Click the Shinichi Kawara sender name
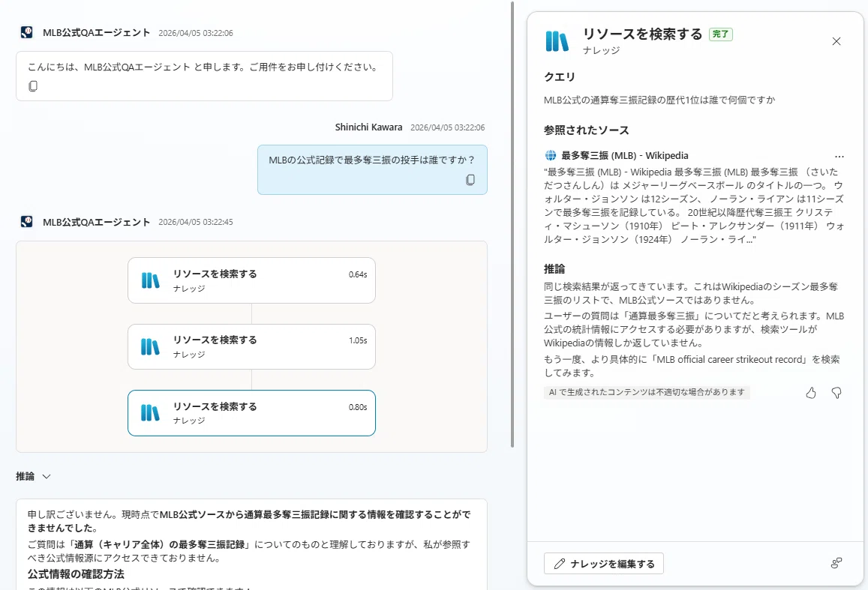Screen dimensions: 868x590 coord(368,127)
